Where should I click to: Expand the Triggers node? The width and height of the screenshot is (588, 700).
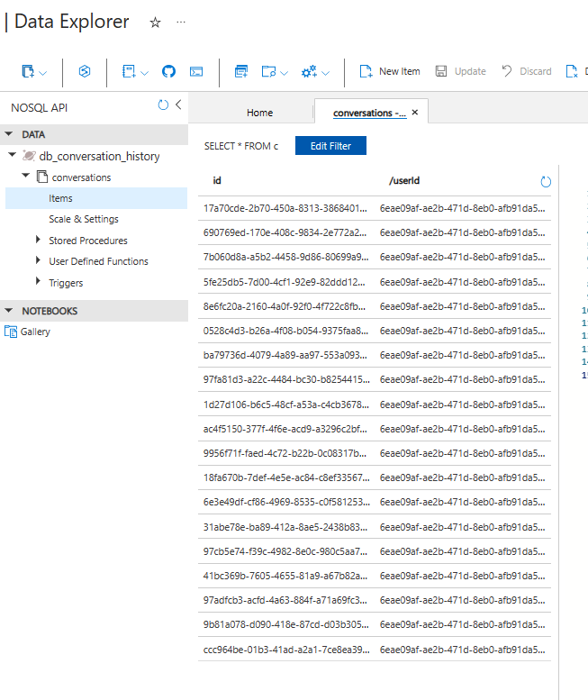pyautogui.click(x=38, y=281)
